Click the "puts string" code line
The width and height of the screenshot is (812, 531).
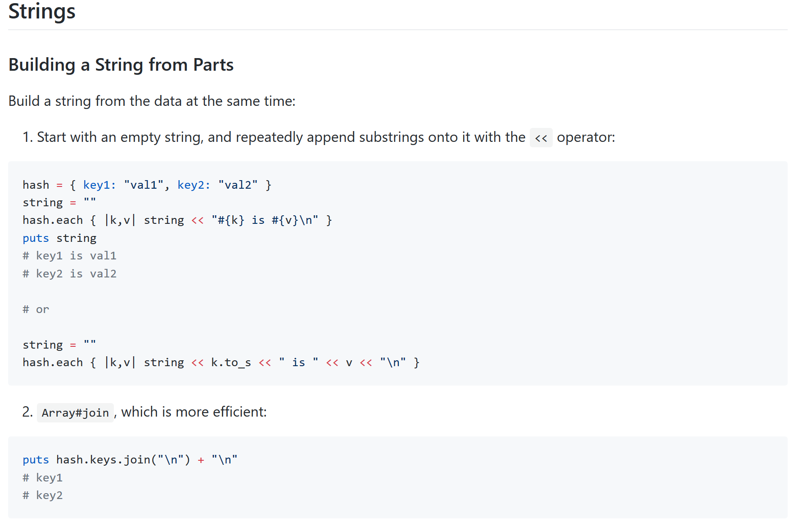click(59, 238)
